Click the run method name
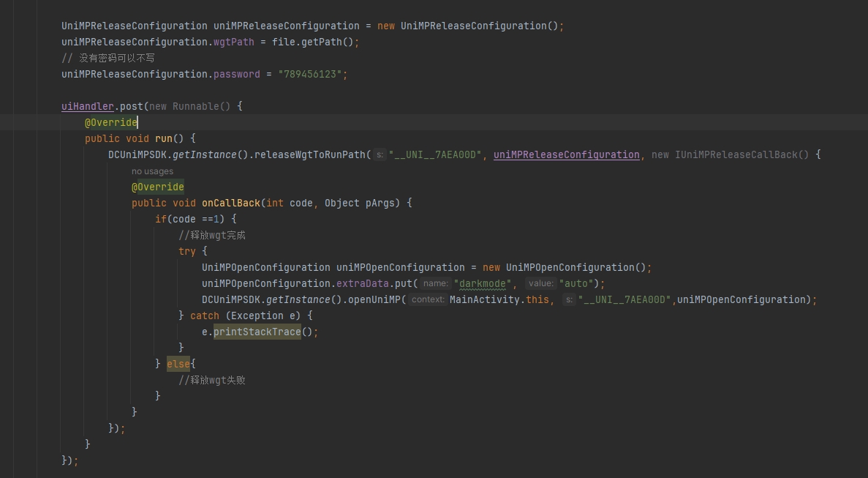The width and height of the screenshot is (868, 478). coord(164,138)
